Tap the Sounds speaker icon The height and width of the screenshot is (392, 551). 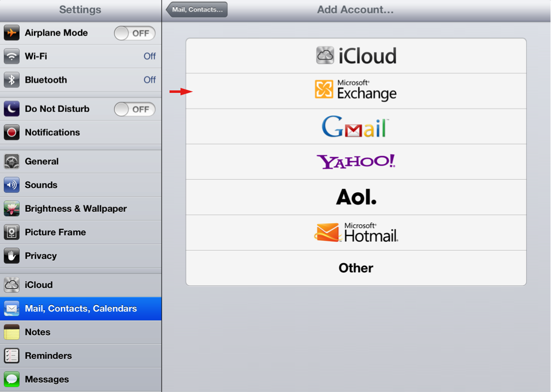point(11,185)
